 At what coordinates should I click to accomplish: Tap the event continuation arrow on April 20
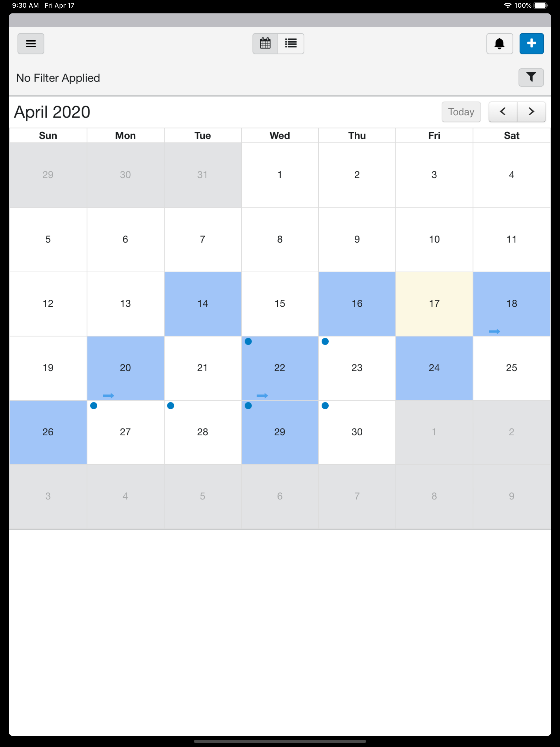(x=108, y=395)
